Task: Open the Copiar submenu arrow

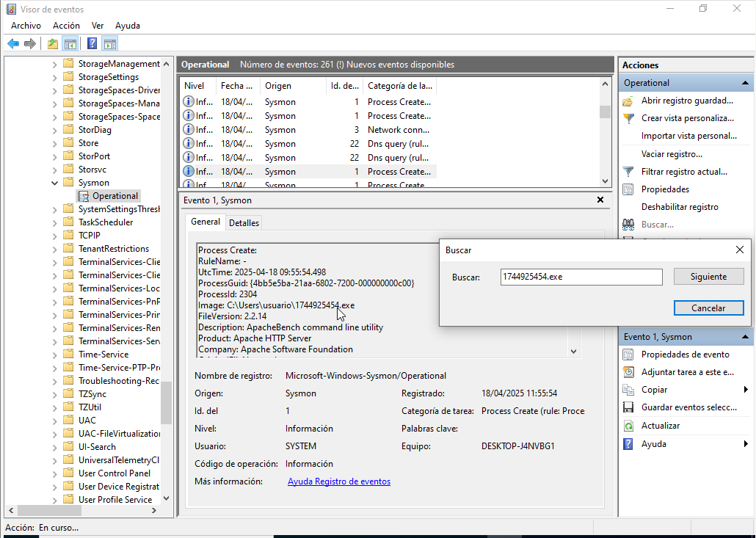Action: pyautogui.click(x=746, y=390)
